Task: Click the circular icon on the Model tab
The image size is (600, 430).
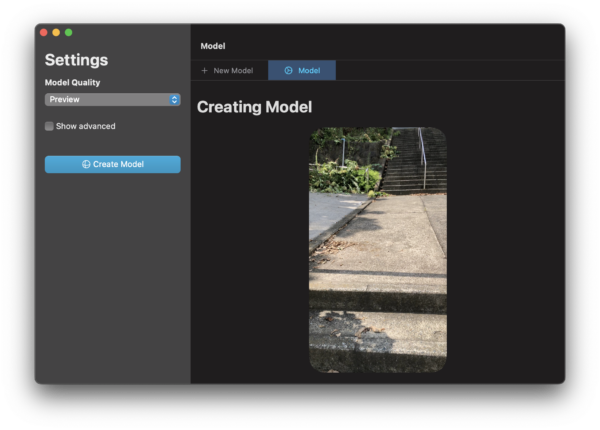Action: click(289, 71)
